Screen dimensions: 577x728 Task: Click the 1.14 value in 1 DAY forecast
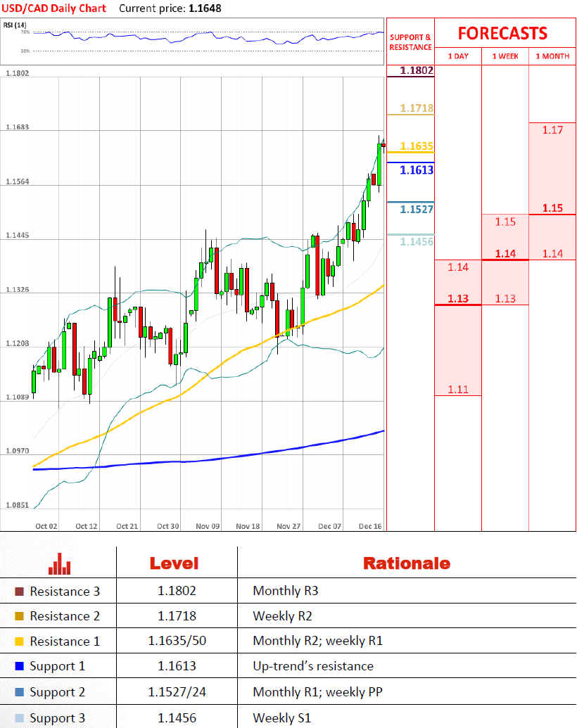coord(458,267)
